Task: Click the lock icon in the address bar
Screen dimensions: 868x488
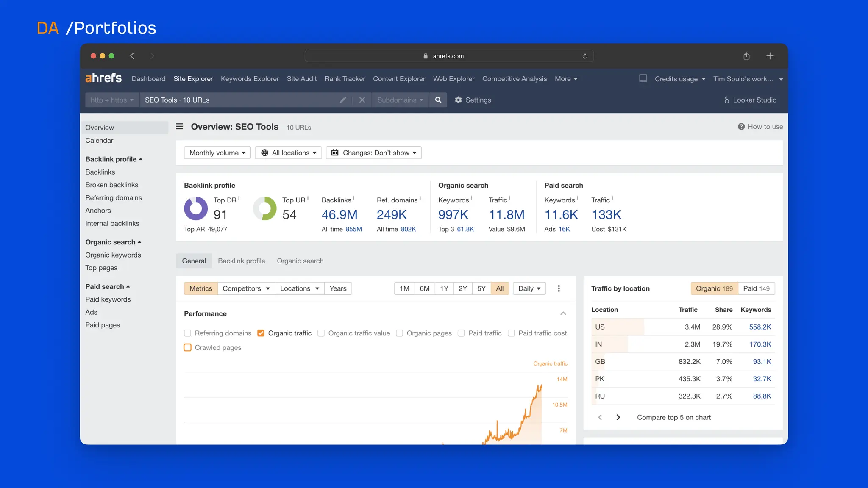Action: pos(426,56)
